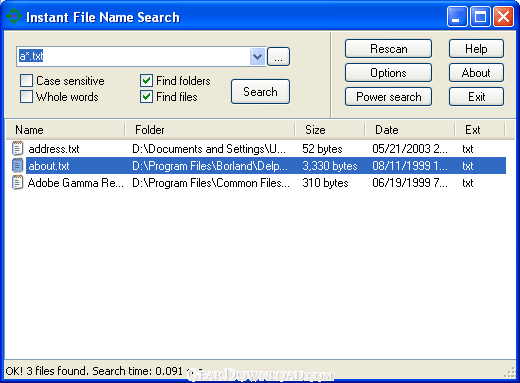Click the Help button

point(476,49)
